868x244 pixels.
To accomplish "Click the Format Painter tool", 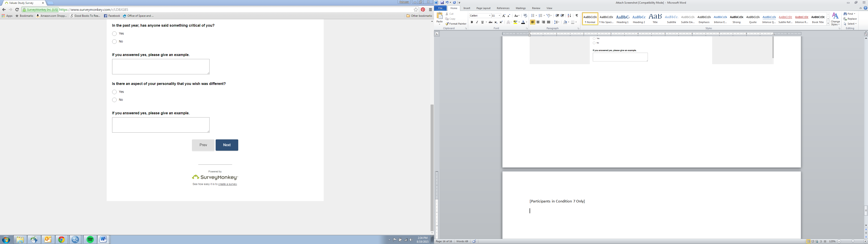I will (456, 24).
